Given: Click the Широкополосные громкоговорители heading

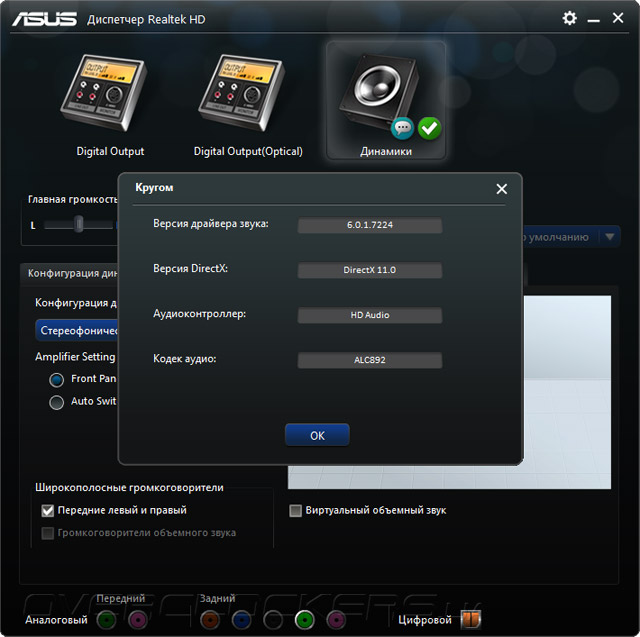Looking at the screenshot, I should tap(129, 488).
